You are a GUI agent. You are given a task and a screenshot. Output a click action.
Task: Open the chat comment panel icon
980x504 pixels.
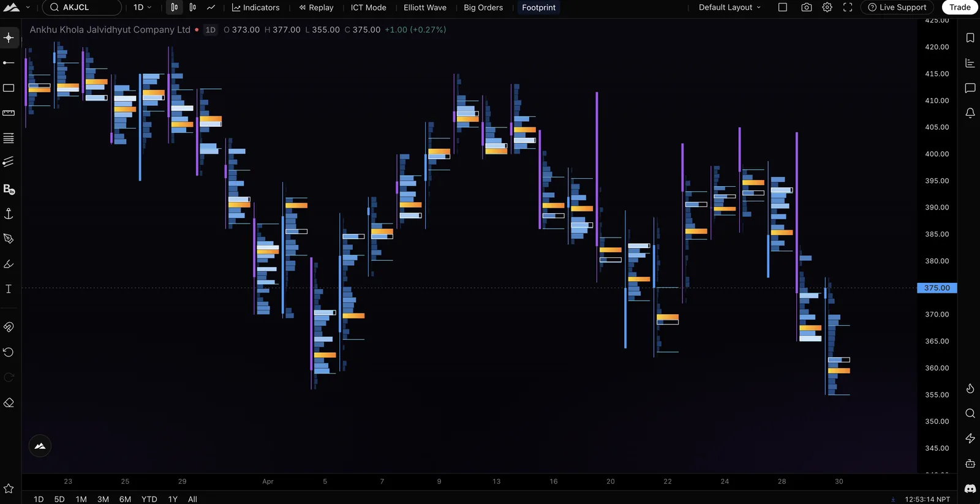tap(970, 88)
